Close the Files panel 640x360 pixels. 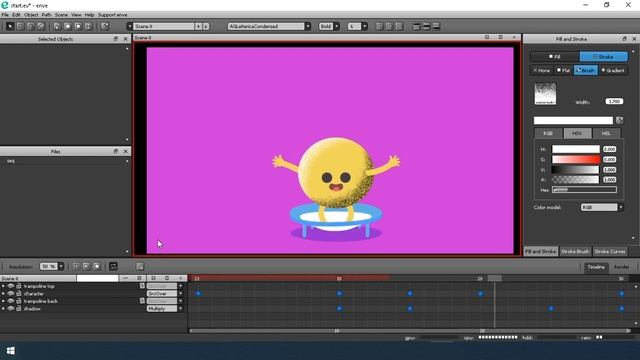(x=125, y=151)
